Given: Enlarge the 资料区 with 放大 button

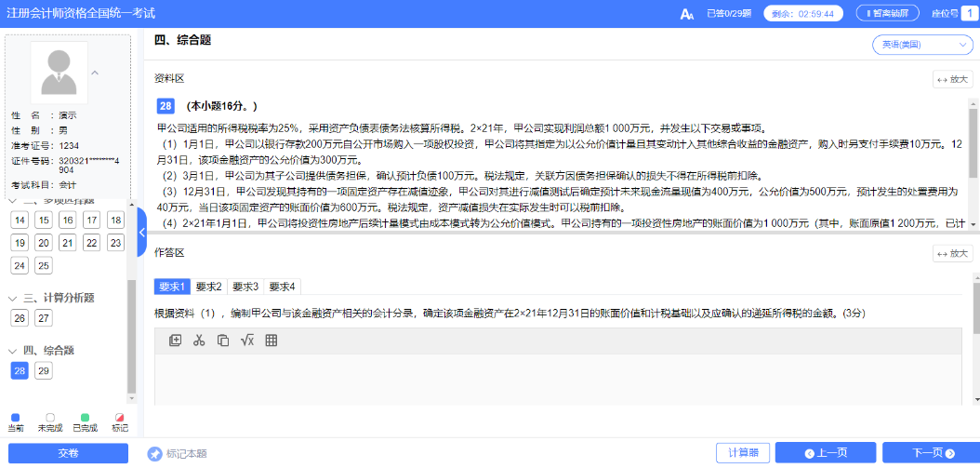Looking at the screenshot, I should [952, 79].
